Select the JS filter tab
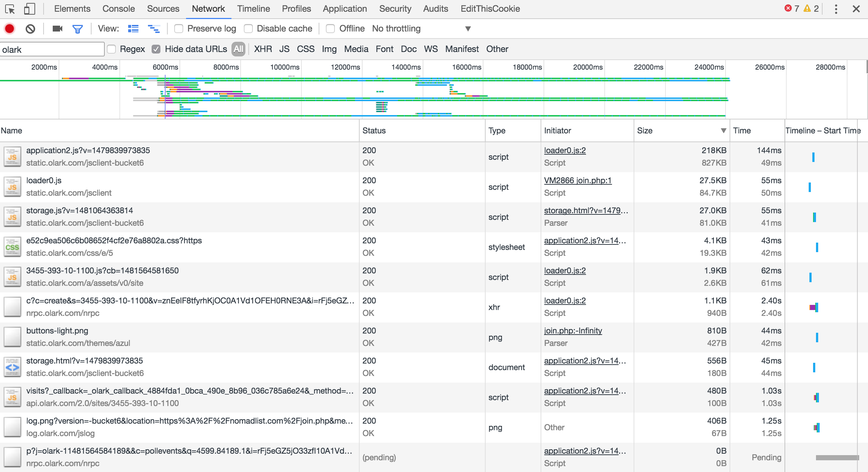The width and height of the screenshot is (868, 472). [x=283, y=49]
